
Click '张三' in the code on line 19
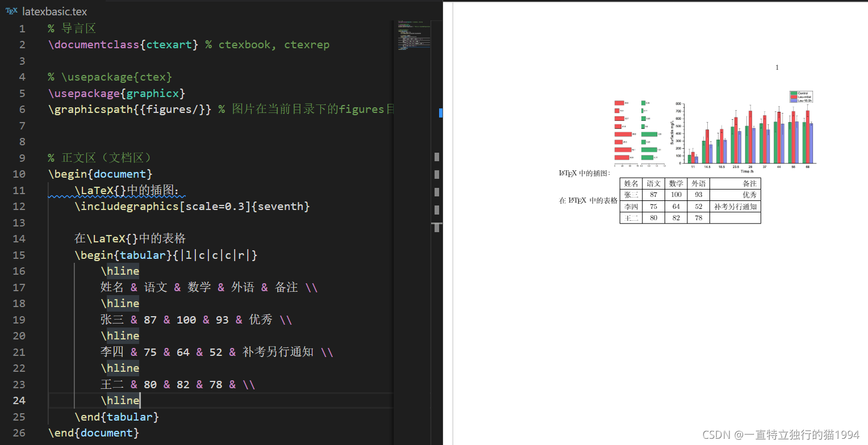(x=112, y=320)
